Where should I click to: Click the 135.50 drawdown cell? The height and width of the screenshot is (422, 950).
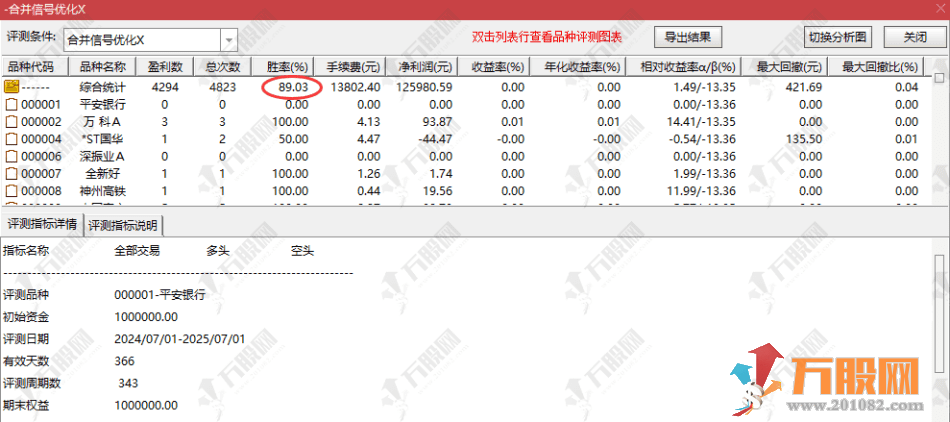coord(803,139)
